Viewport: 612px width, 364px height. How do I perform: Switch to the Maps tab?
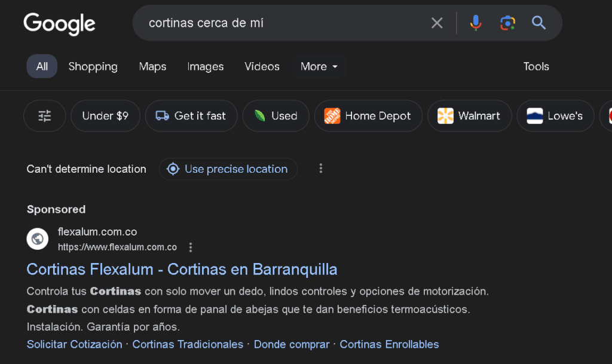[152, 66]
